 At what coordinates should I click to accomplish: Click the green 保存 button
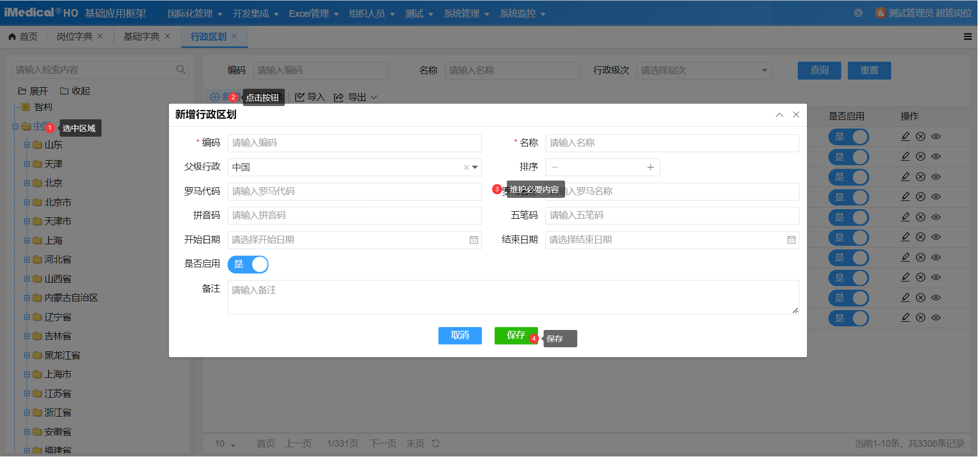click(516, 336)
